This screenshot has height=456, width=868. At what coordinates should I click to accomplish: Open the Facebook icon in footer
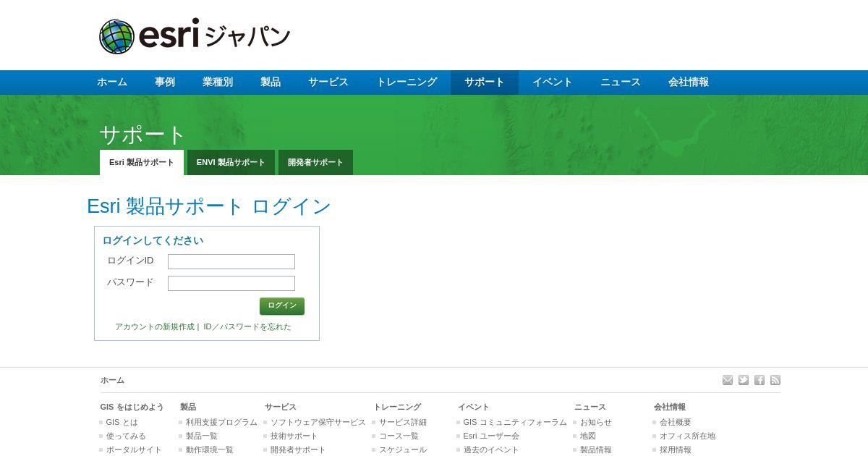pyautogui.click(x=759, y=380)
